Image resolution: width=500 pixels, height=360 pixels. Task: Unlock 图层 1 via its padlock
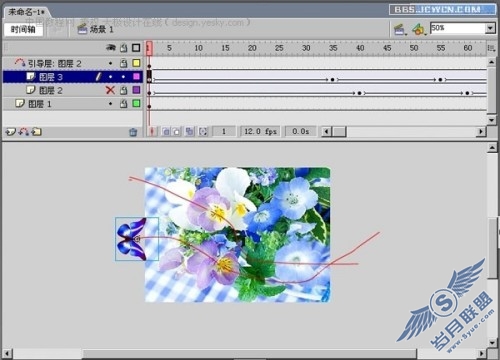click(x=124, y=104)
